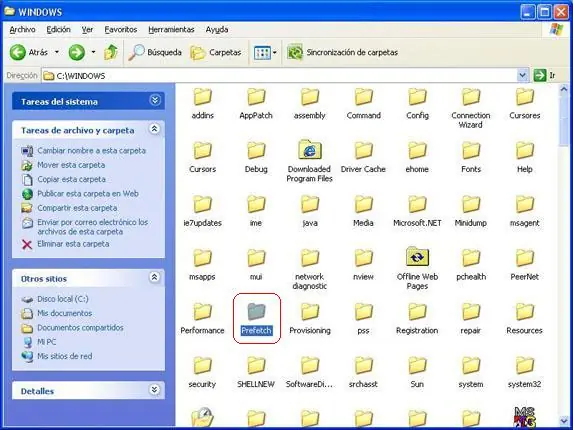Open the Forward history dropdown arrow

[93, 52]
